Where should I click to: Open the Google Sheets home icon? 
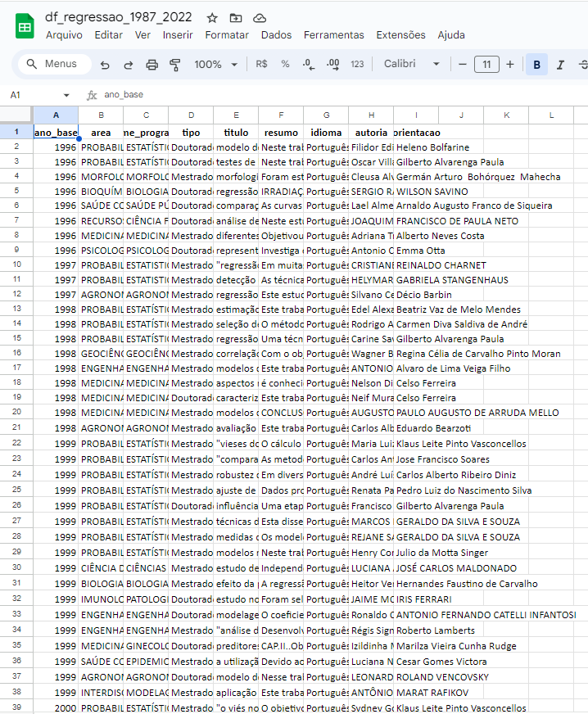tap(25, 26)
